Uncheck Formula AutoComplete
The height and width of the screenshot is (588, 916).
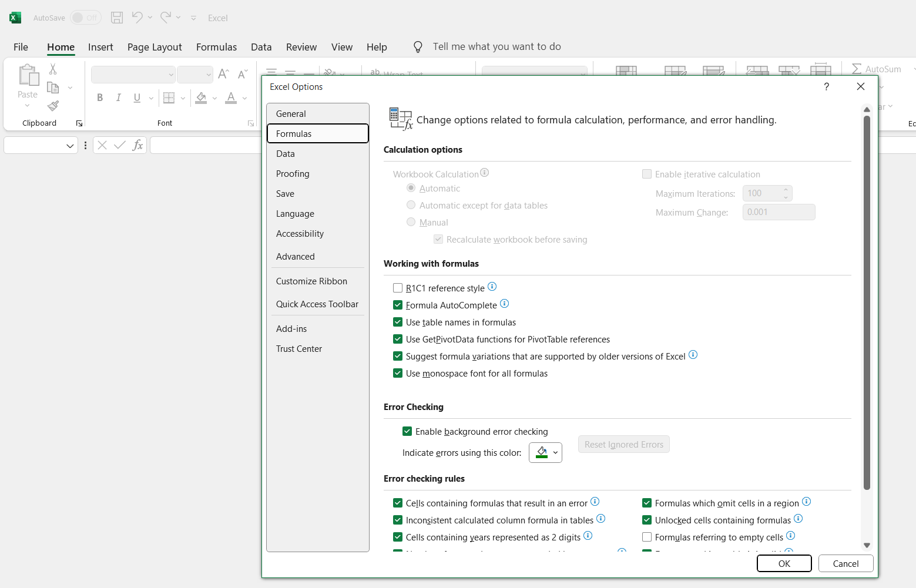[398, 305]
